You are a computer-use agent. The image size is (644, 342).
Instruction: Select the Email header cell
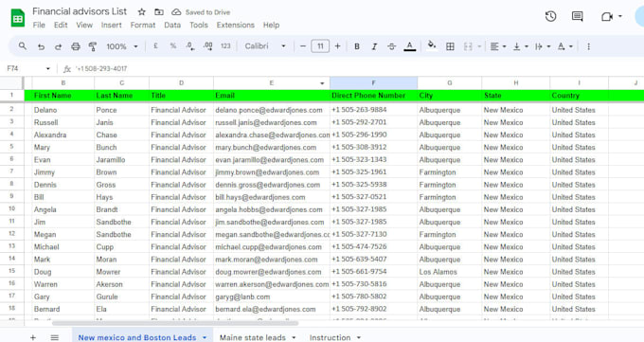coord(272,96)
